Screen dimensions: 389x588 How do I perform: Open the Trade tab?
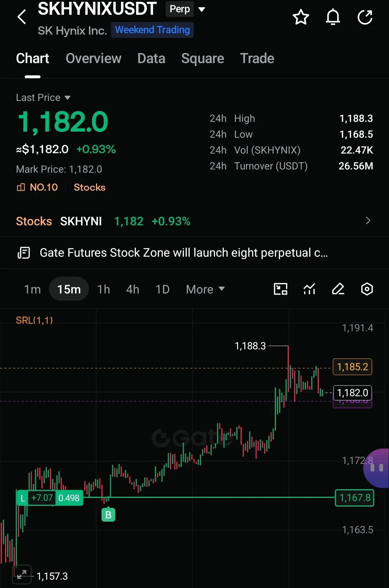coord(257,58)
